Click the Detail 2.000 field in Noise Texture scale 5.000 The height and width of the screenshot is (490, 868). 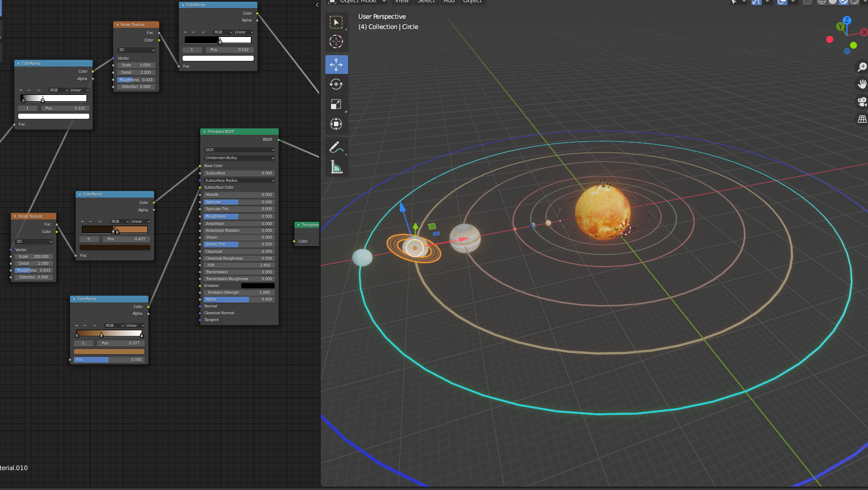(x=137, y=72)
